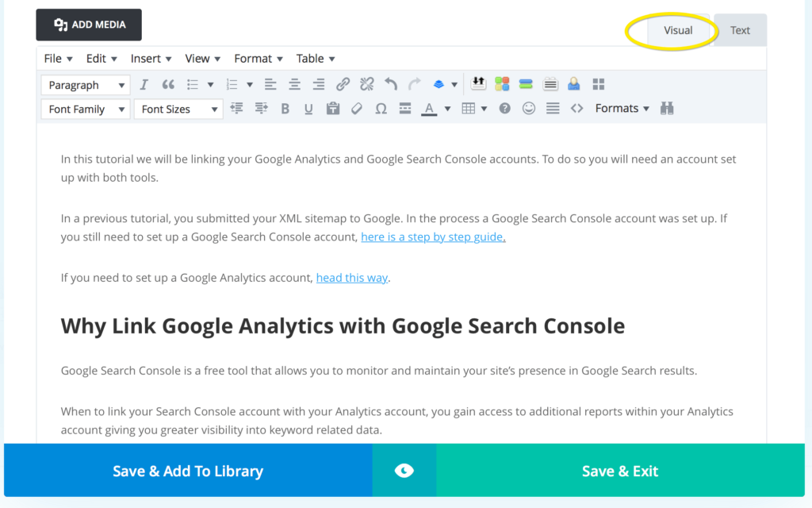Insert a table from toolbar

click(468, 108)
